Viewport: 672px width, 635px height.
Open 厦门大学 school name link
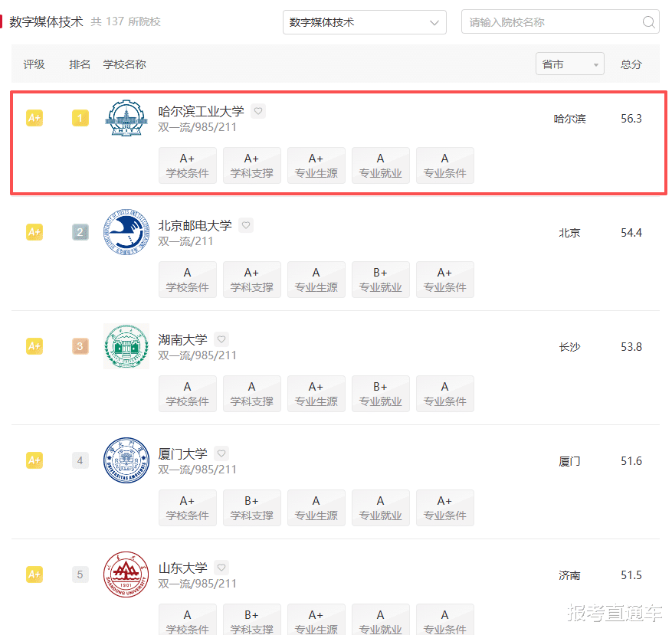click(182, 453)
